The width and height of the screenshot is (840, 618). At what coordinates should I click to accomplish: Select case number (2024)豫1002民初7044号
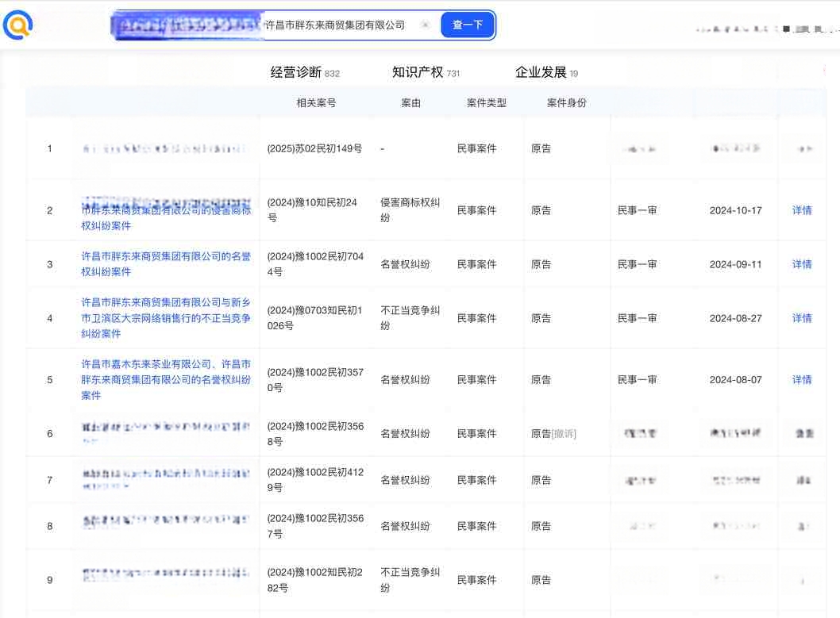pyautogui.click(x=315, y=264)
